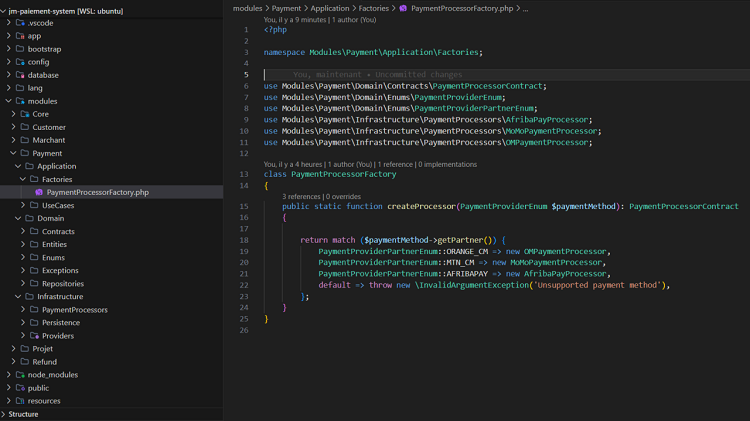Click AfribaPayProcessor import on line 9

[x=547, y=120]
